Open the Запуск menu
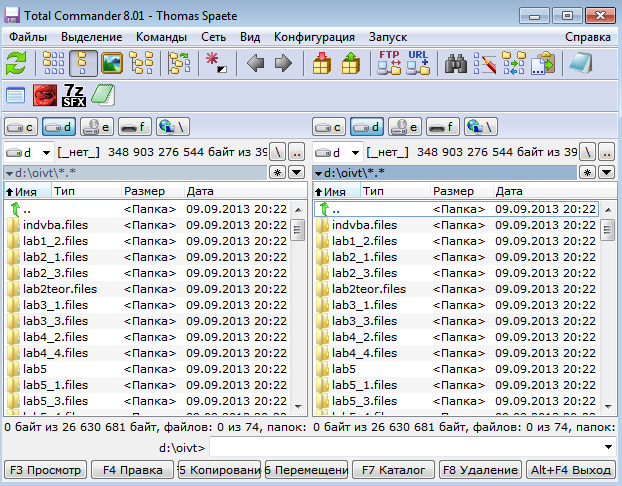 tap(388, 37)
